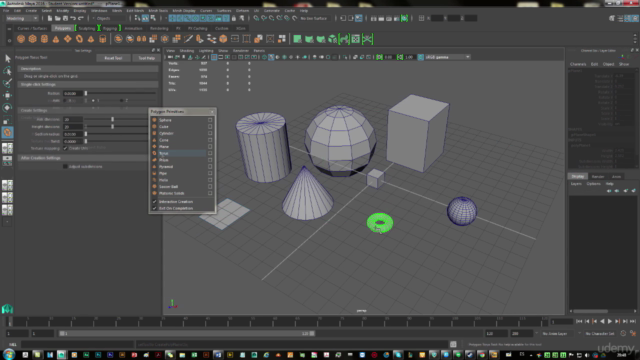
Task: Select the polygon cube shelf icon
Action: [x=33, y=39]
